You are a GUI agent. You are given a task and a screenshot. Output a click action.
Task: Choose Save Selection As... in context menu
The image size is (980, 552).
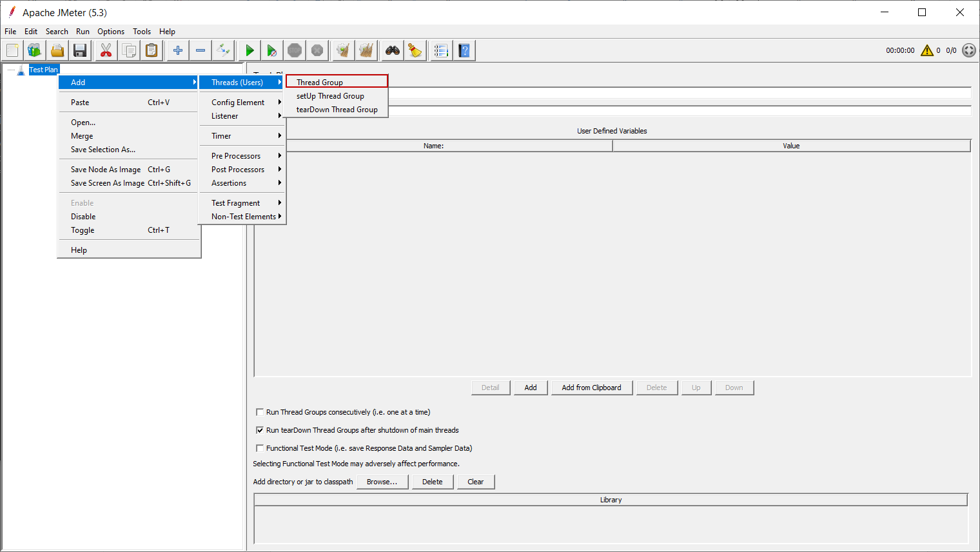tap(129, 150)
